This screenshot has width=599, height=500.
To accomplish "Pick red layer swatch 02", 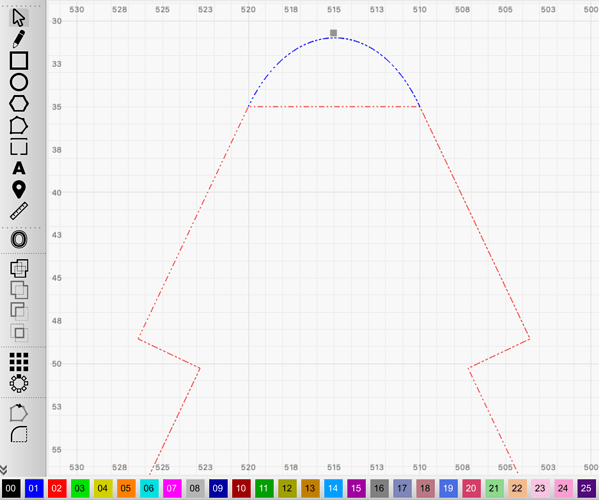I will point(57,488).
